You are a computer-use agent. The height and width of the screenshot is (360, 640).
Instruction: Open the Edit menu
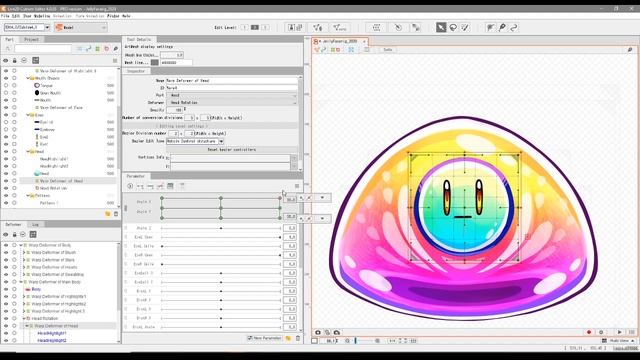[16, 16]
